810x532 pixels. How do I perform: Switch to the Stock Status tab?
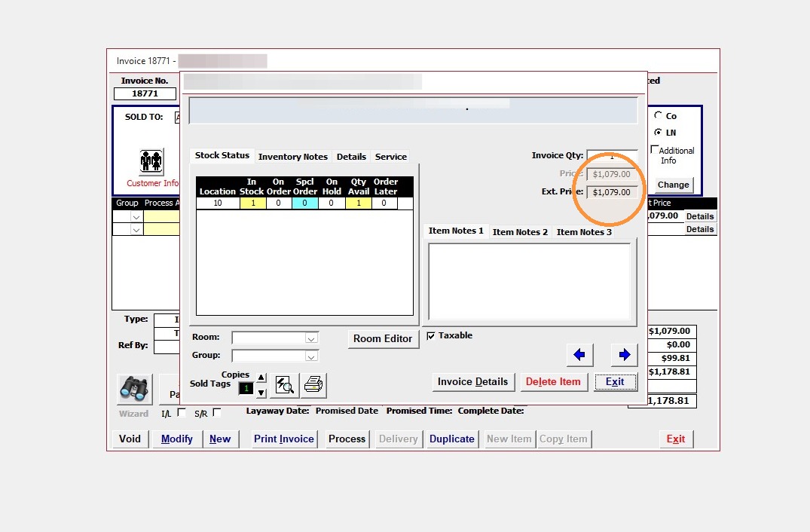tap(222, 155)
